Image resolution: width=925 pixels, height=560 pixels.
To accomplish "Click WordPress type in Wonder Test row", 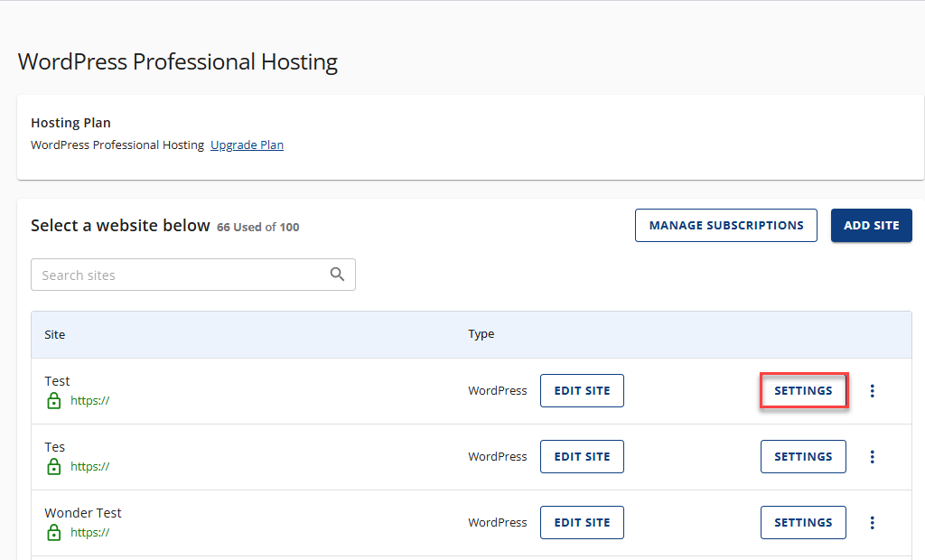I will (x=498, y=523).
